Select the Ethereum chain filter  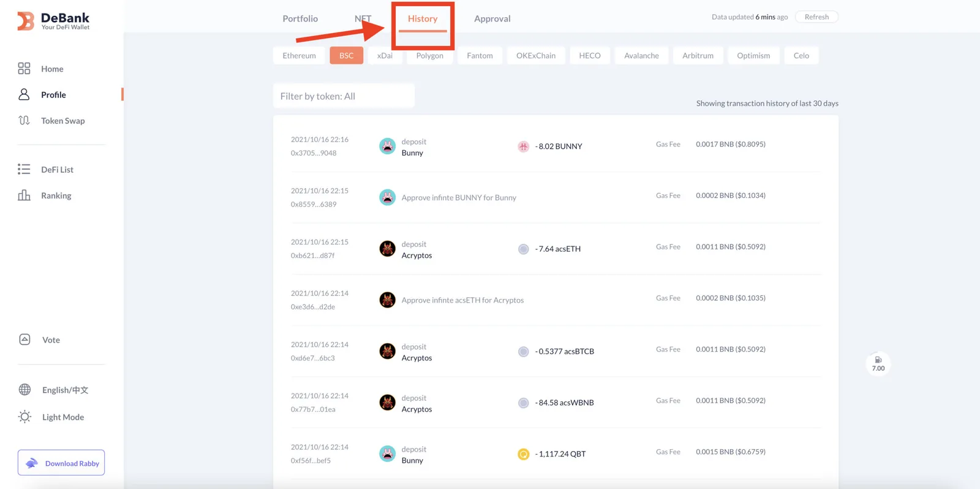pyautogui.click(x=299, y=55)
